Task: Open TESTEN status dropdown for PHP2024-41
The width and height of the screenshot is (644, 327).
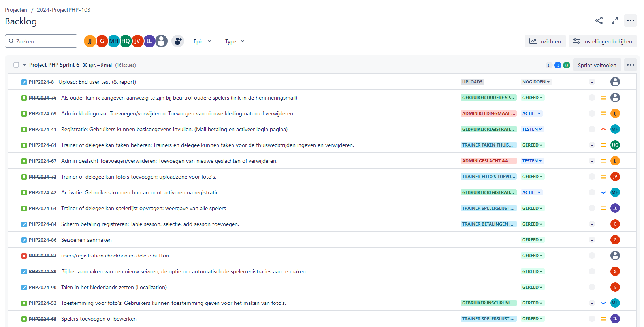Action: (x=532, y=129)
